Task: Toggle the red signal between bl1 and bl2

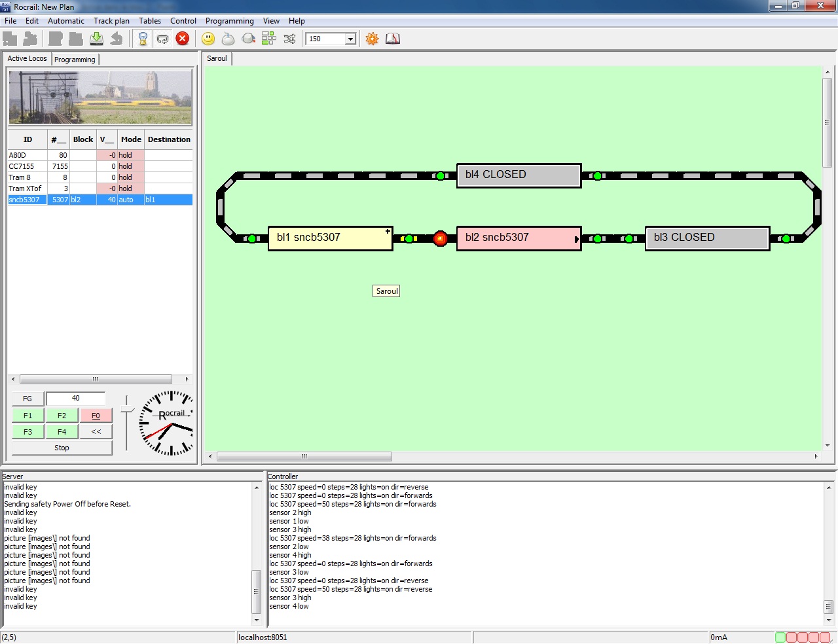Action: [x=441, y=238]
